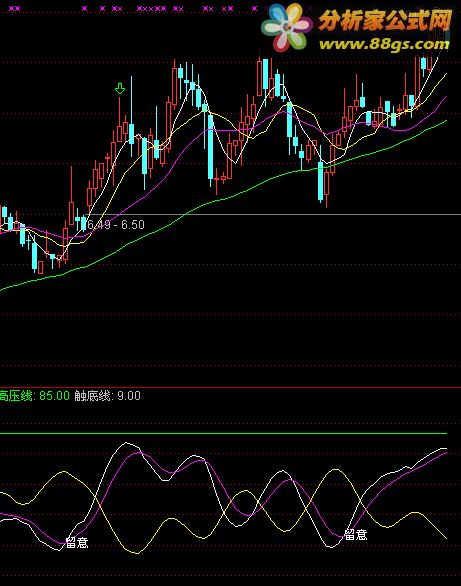This screenshot has height=586, width=461.
Task: Select the leftmost pair of magenta x markers
Action: tap(14, 8)
